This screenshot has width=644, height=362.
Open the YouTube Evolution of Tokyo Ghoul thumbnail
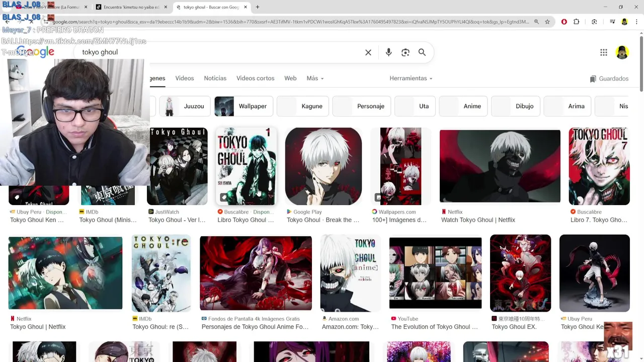pos(435,273)
